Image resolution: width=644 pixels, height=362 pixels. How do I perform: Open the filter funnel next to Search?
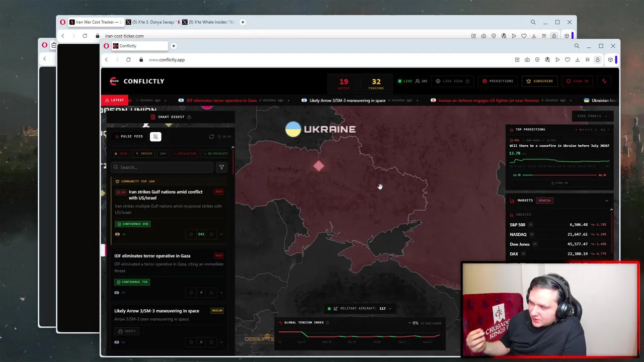pyautogui.click(x=221, y=167)
